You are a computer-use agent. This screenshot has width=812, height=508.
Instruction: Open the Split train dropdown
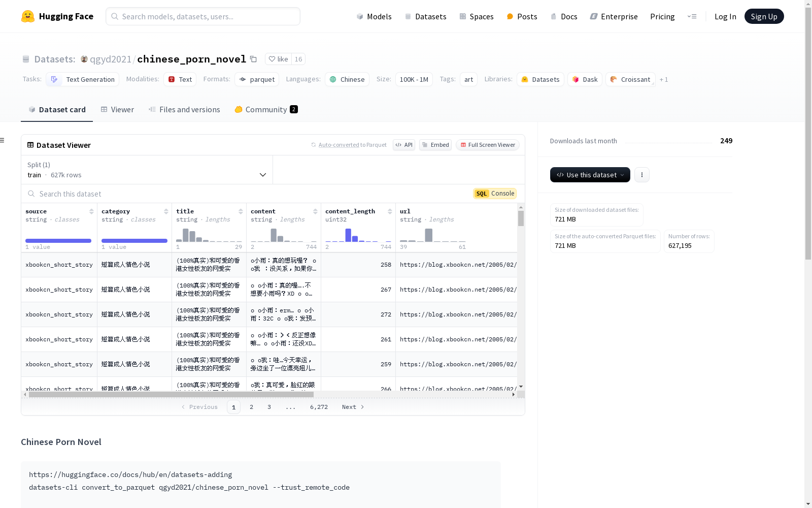147,170
